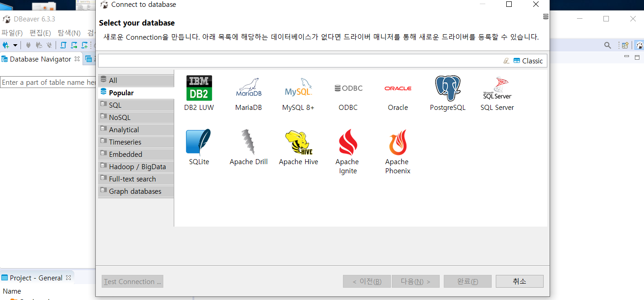Close the Project - General tab

click(x=68, y=278)
